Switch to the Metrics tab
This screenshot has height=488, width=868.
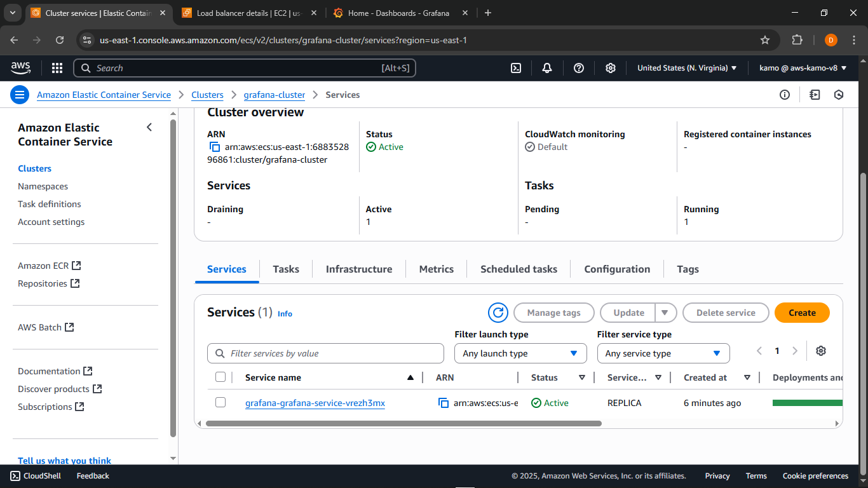436,269
